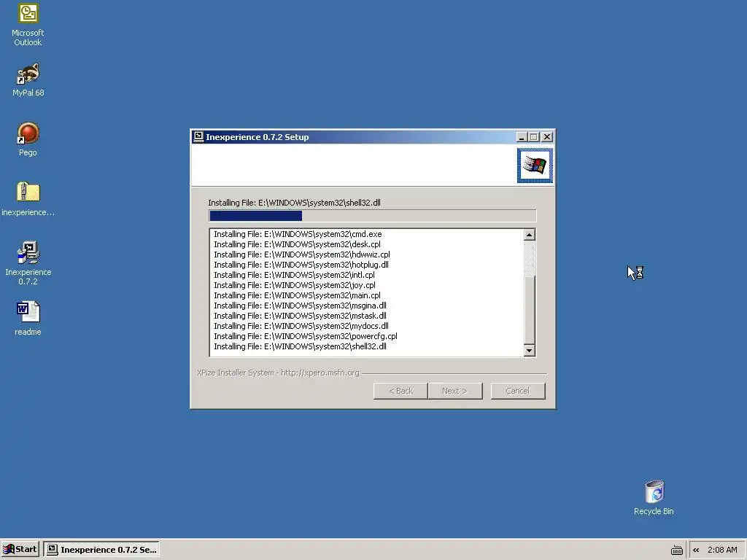Click the log scrollbar down arrow
747x560 pixels.
coord(530,351)
